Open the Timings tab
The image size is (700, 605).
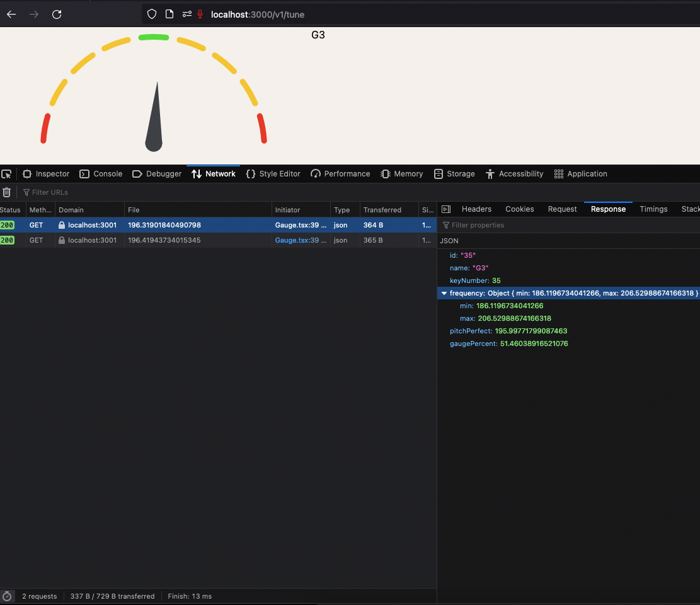click(x=653, y=209)
